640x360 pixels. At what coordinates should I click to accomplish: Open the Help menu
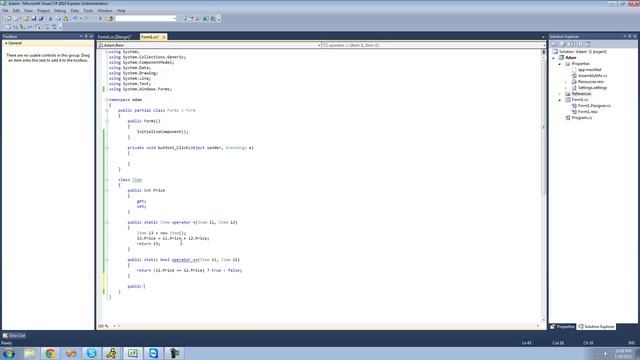tap(121, 11)
